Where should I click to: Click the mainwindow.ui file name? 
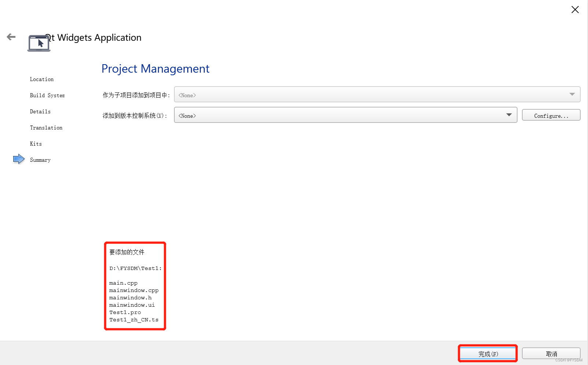point(132,305)
